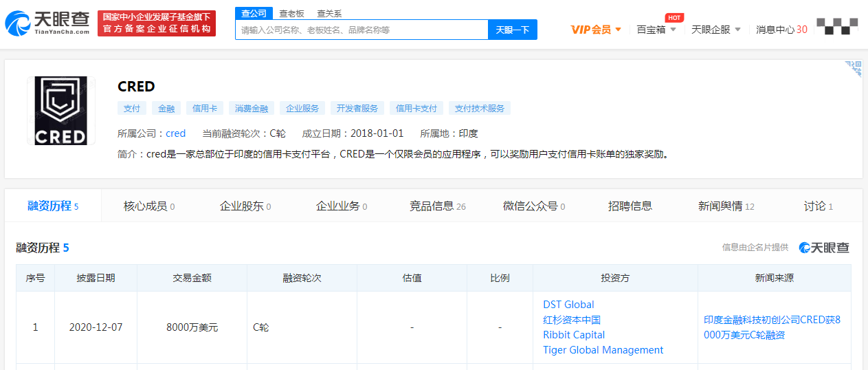Click the 融资轮次 column header

point(302,278)
